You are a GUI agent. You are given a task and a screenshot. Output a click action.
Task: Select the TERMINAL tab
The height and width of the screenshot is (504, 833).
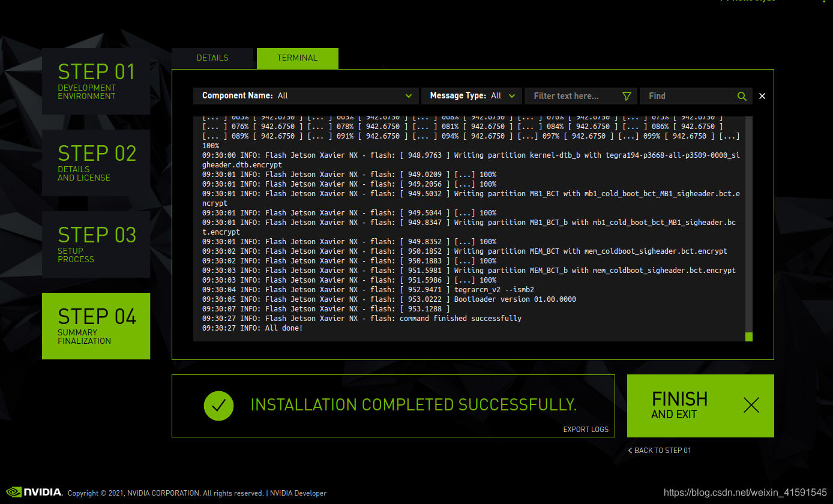[x=298, y=58]
